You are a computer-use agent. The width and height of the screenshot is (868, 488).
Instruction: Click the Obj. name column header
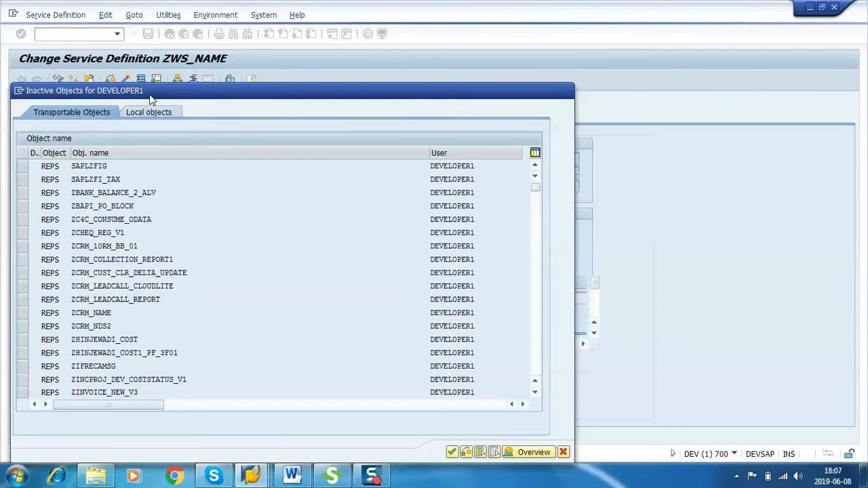coord(249,153)
